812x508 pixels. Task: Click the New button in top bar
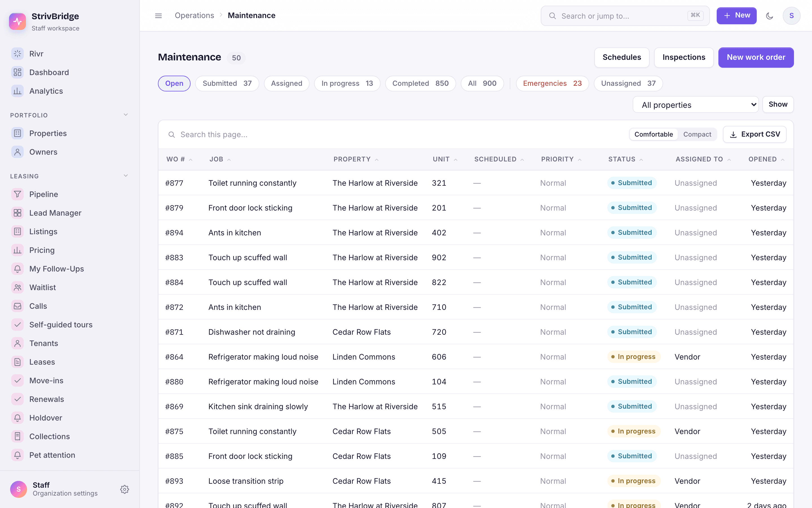tap(736, 16)
